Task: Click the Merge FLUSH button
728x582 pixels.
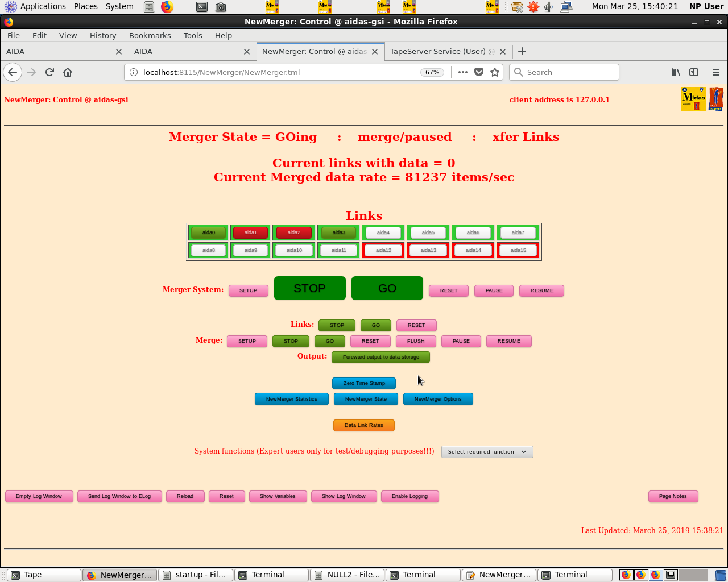Action: [416, 341]
